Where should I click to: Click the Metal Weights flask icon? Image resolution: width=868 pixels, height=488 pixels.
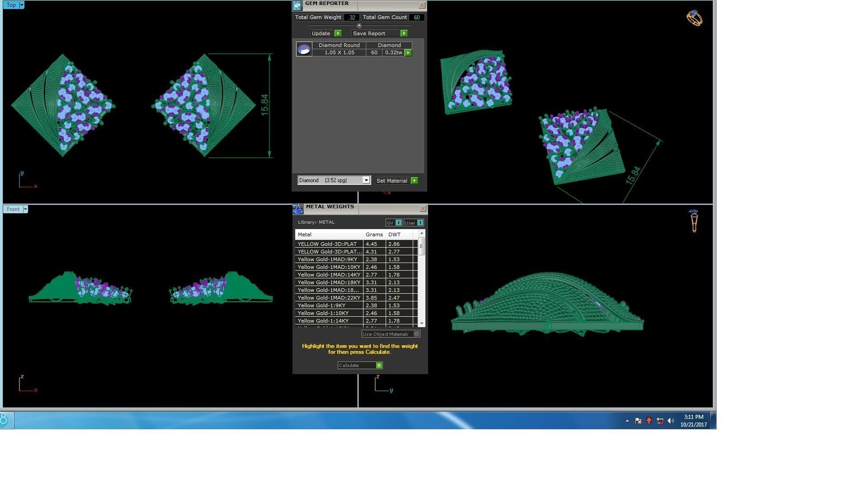tap(297, 209)
